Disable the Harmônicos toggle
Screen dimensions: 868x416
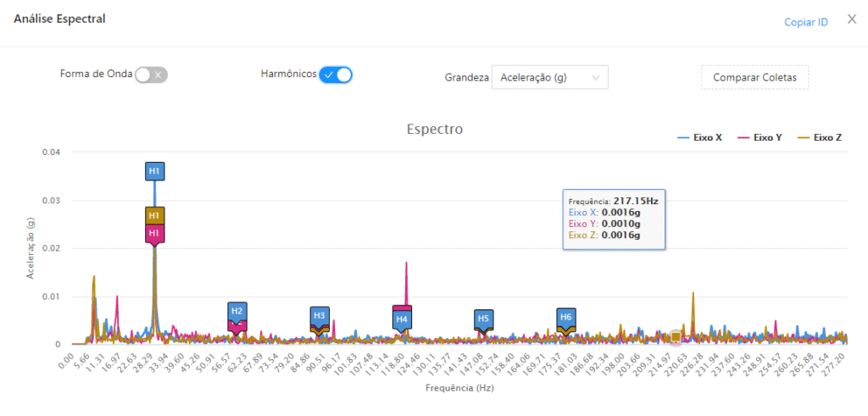tap(336, 75)
